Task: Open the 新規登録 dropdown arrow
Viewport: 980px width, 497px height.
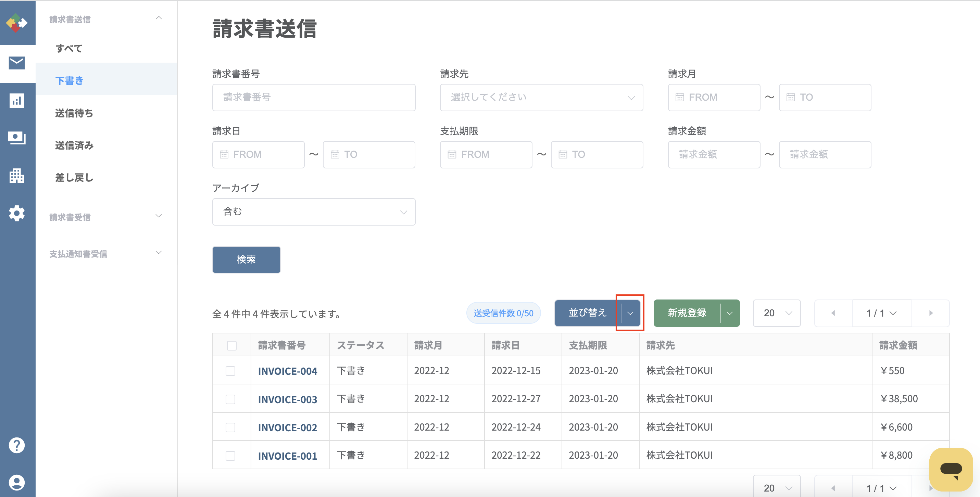Action: click(x=730, y=313)
